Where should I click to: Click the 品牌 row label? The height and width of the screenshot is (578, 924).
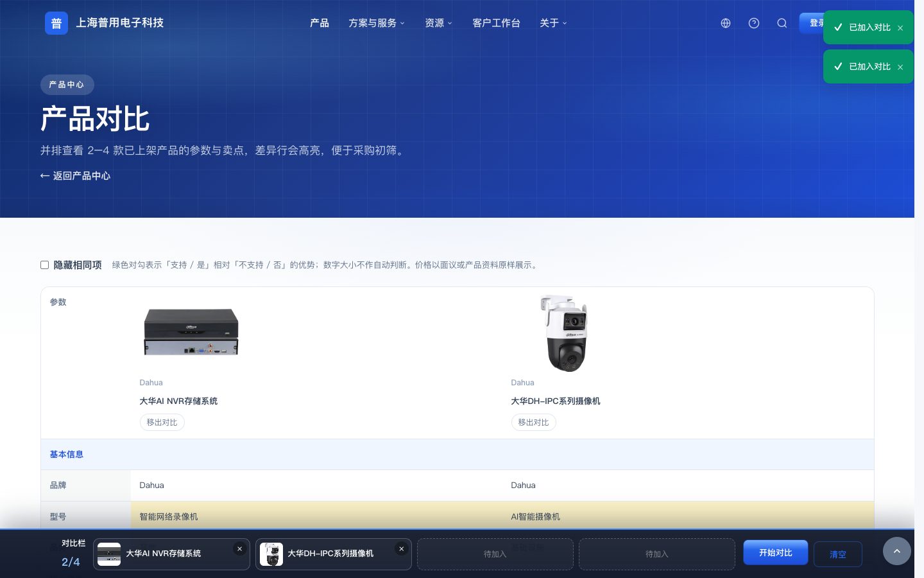[x=58, y=485]
